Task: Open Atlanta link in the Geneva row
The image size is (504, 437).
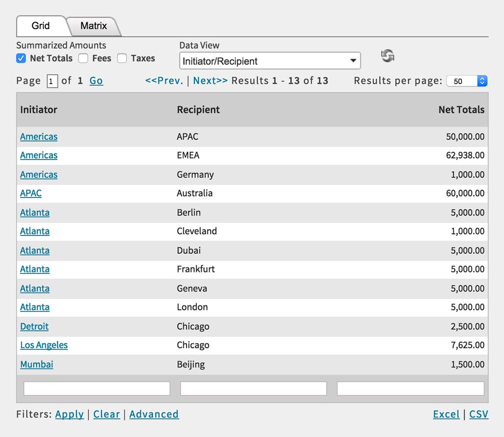Action: click(x=34, y=288)
